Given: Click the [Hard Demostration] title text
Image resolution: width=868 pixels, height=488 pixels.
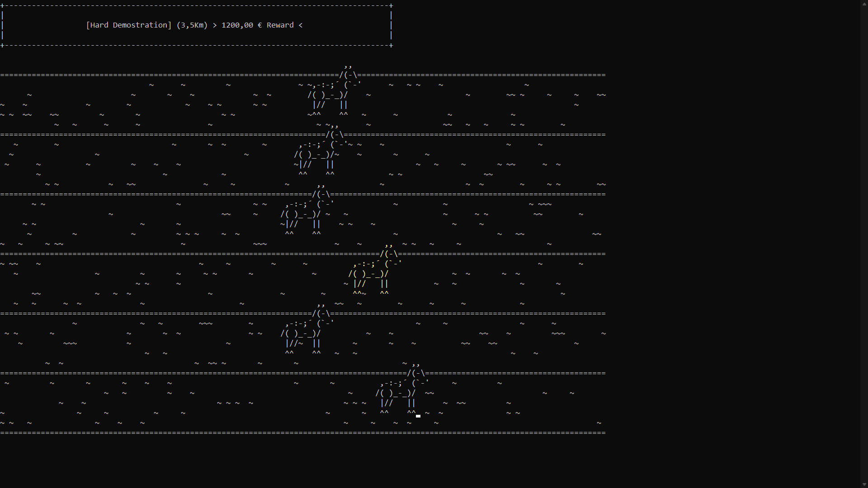Looking at the screenshot, I should pos(128,25).
